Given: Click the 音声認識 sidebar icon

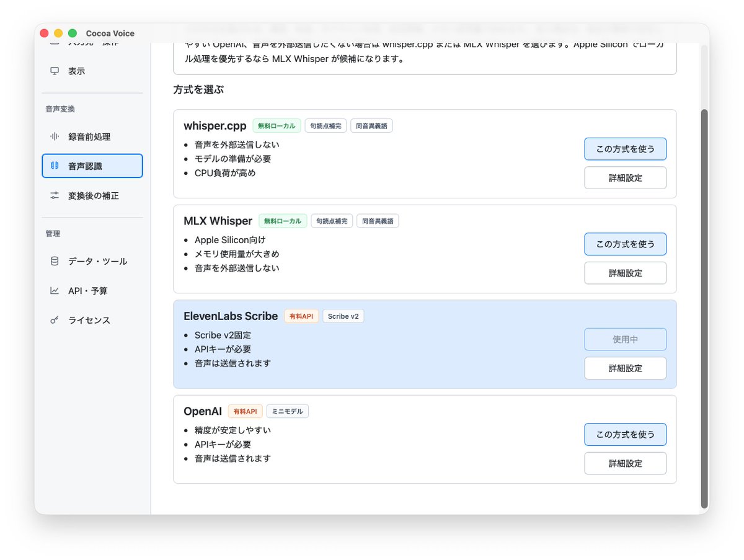Looking at the screenshot, I should tap(55, 166).
